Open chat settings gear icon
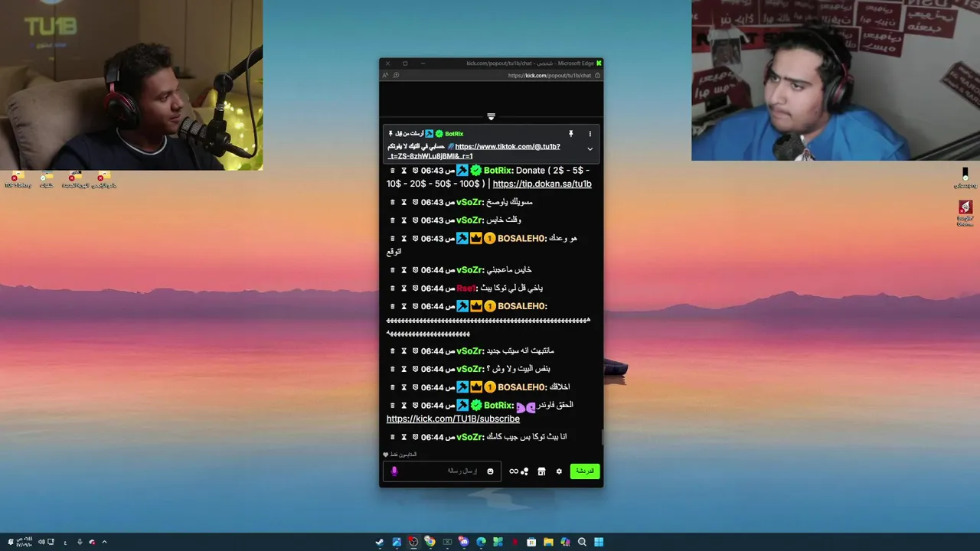 click(559, 471)
